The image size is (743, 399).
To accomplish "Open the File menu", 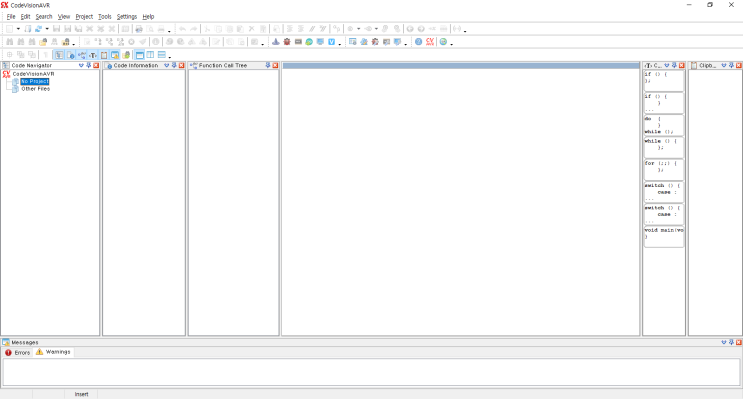I will click(11, 17).
